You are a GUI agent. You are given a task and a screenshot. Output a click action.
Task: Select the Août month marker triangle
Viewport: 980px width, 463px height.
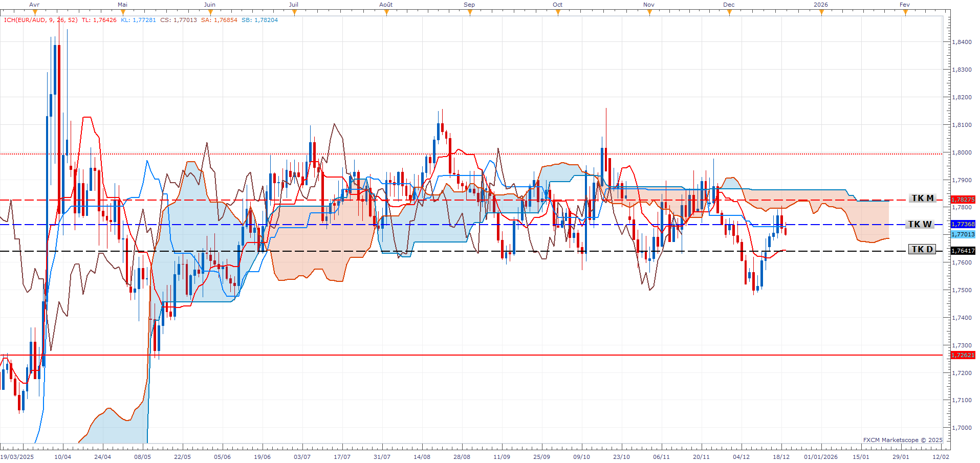pos(386,13)
